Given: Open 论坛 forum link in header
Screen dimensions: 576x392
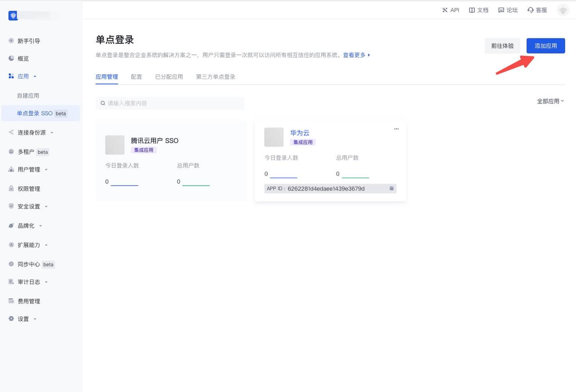Looking at the screenshot, I should point(508,10).
